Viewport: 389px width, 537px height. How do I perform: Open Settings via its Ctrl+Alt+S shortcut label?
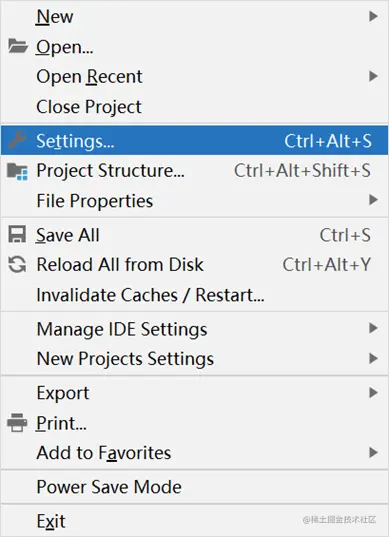(328, 141)
